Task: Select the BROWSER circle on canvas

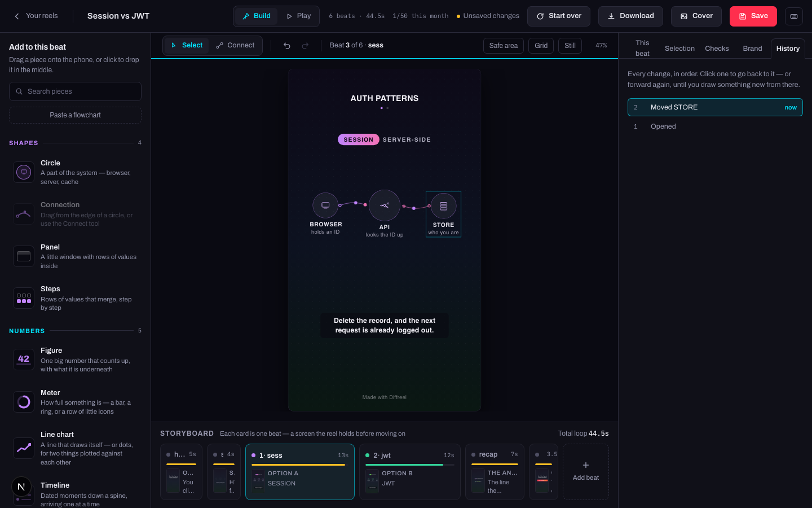Action: (x=325, y=205)
